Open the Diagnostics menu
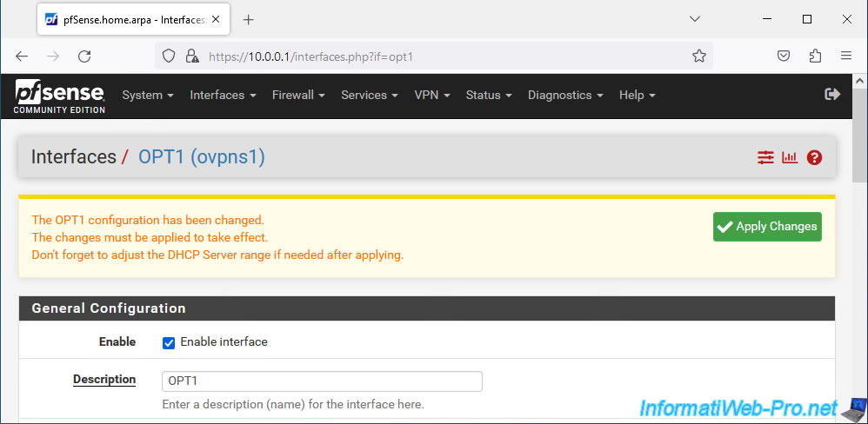This screenshot has width=868, height=424. 565,95
